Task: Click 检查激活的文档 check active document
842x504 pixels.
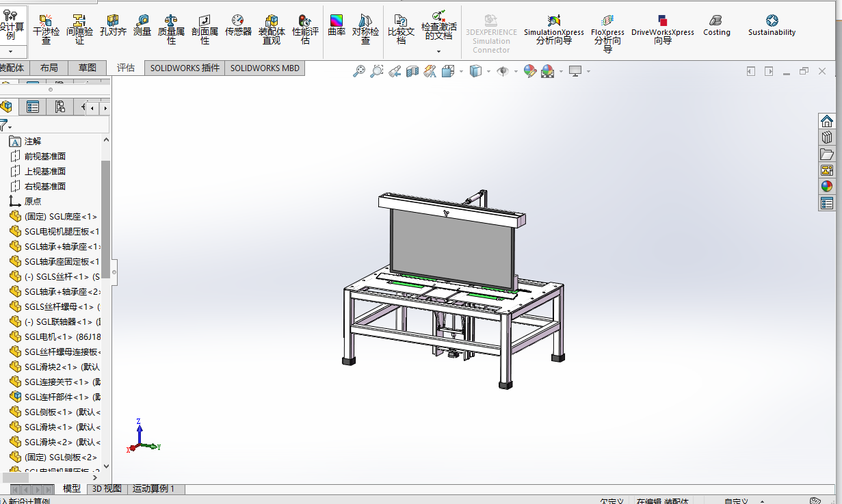Action: pyautogui.click(x=438, y=25)
